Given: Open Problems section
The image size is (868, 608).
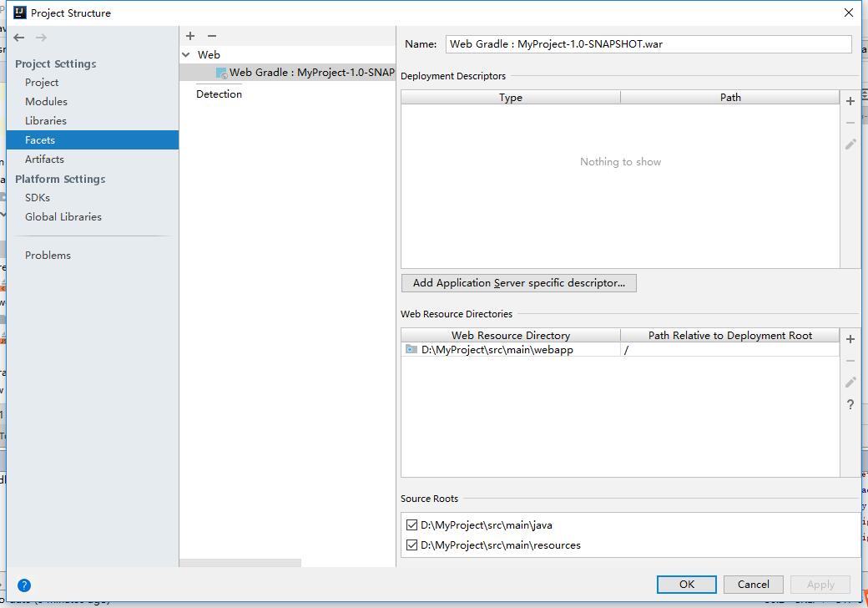Looking at the screenshot, I should 48,256.
